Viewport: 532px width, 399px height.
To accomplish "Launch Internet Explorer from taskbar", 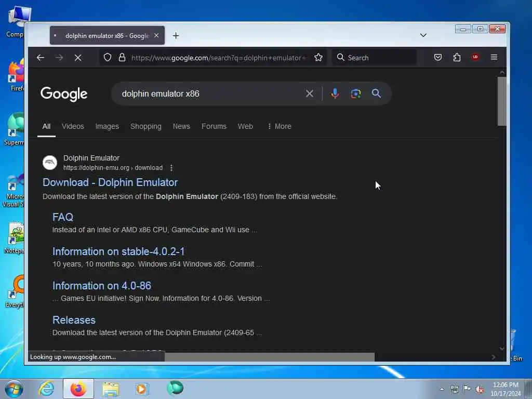I will [x=46, y=389].
